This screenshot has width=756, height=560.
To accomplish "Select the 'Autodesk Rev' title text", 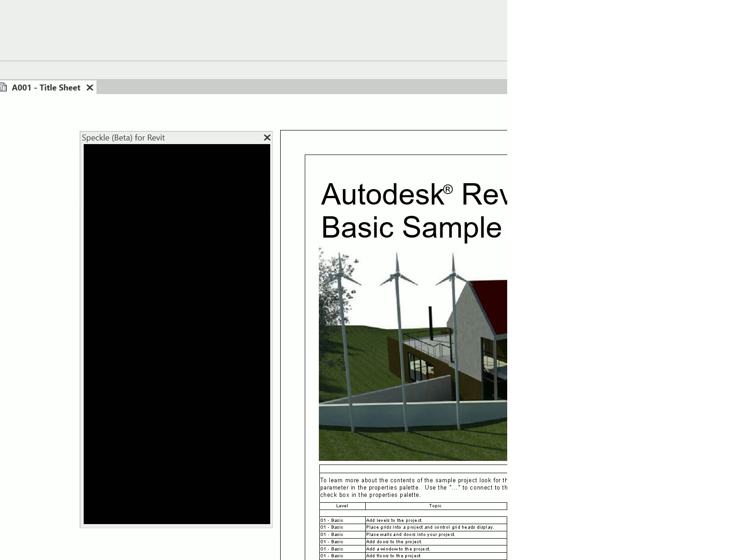I will pyautogui.click(x=414, y=194).
